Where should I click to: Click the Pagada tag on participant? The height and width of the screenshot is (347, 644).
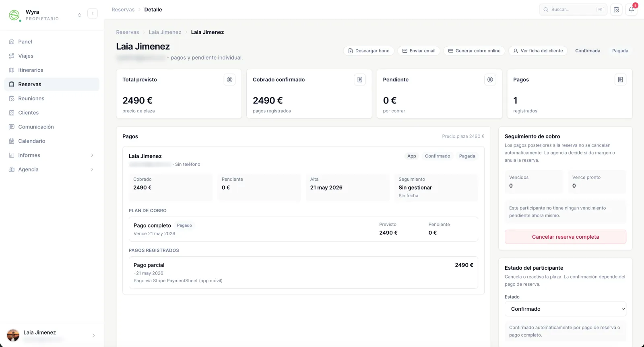[x=467, y=156]
